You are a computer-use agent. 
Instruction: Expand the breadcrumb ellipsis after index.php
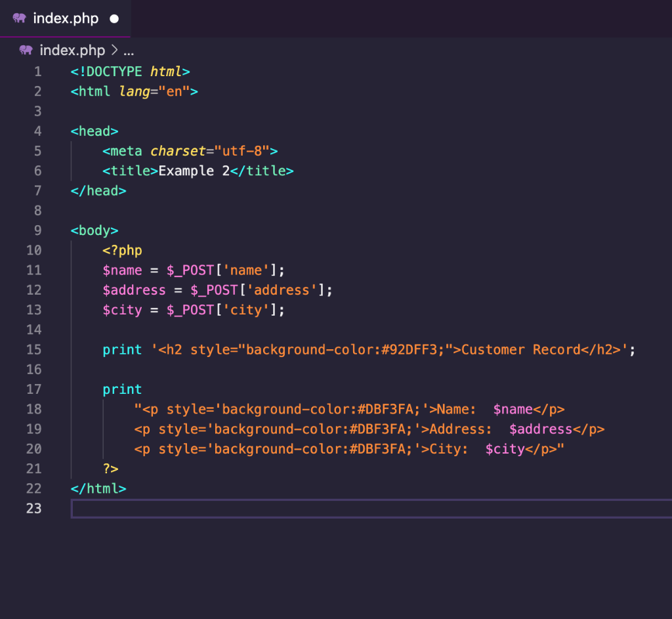(x=129, y=51)
